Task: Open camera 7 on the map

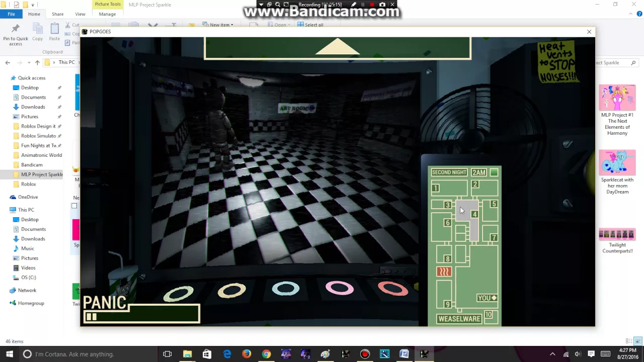Action: click(494, 237)
